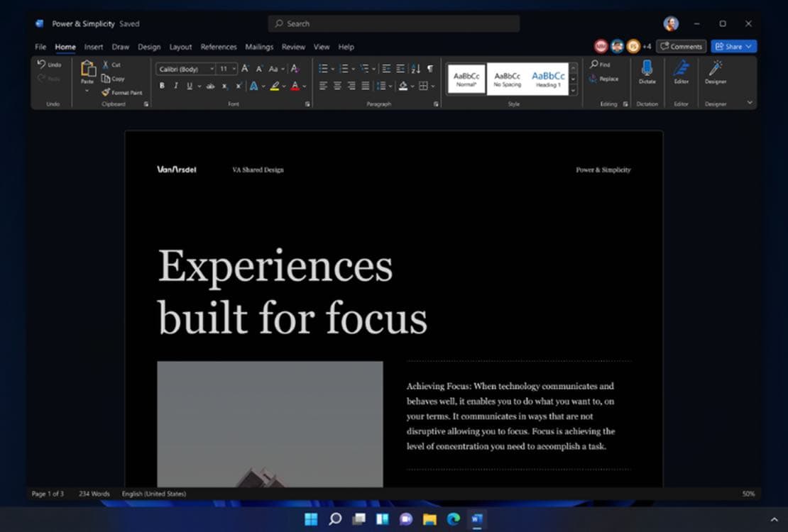The width and height of the screenshot is (788, 532).
Task: Switch to the Layout tab
Action: (180, 47)
